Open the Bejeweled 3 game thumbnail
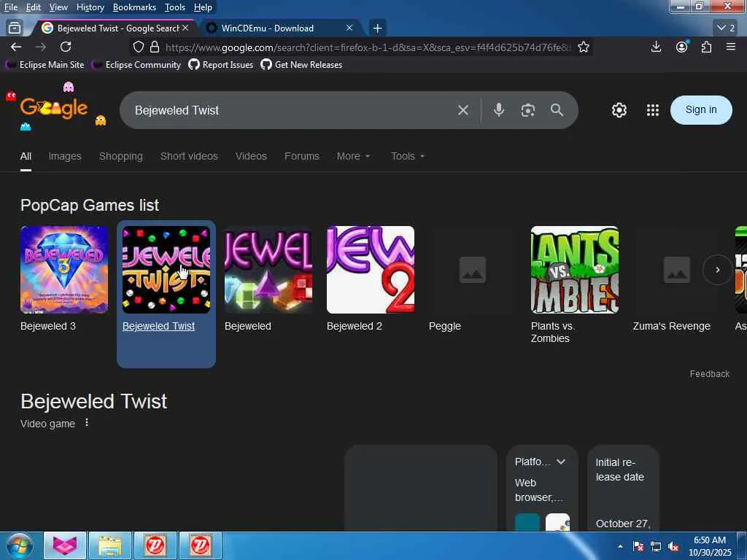The width and height of the screenshot is (747, 560). [64, 270]
